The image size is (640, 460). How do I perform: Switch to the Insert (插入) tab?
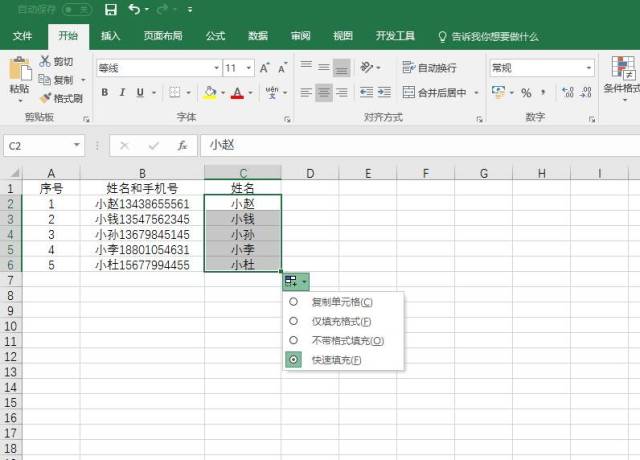click(110, 36)
